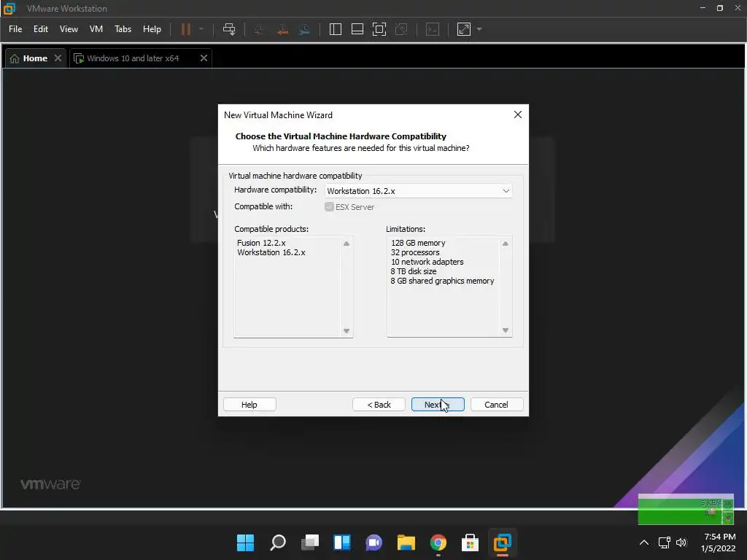Viewport: 747px width, 560px height.
Task: Select the 10 network adapters line
Action: click(x=427, y=262)
